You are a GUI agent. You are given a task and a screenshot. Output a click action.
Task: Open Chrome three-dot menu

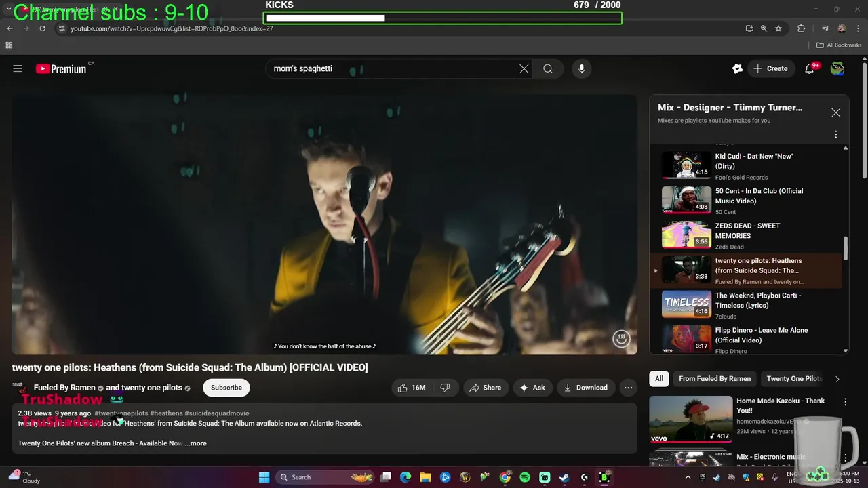tap(858, 28)
